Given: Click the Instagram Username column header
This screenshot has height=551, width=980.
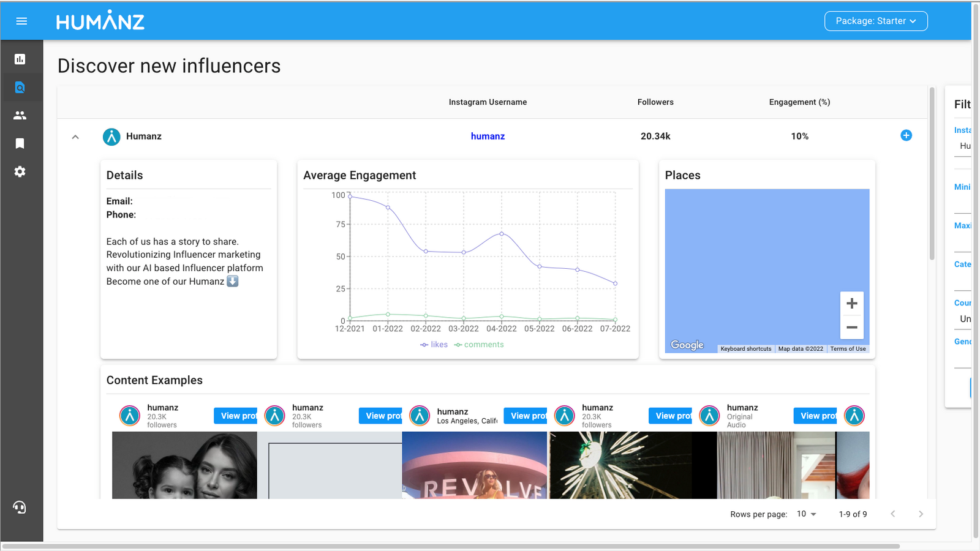Looking at the screenshot, I should [488, 102].
